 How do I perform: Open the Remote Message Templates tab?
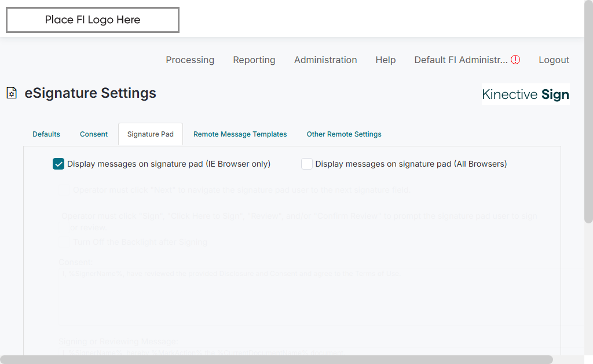coord(240,134)
